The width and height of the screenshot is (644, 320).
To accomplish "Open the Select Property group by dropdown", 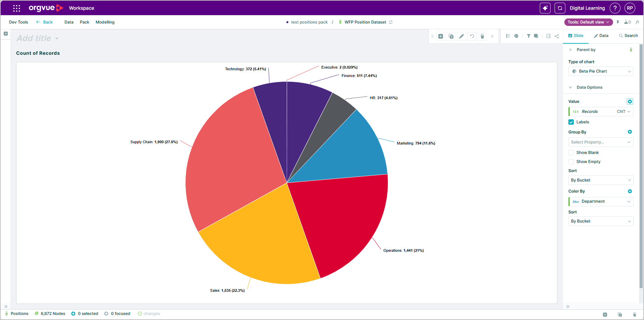I will pyautogui.click(x=601, y=142).
